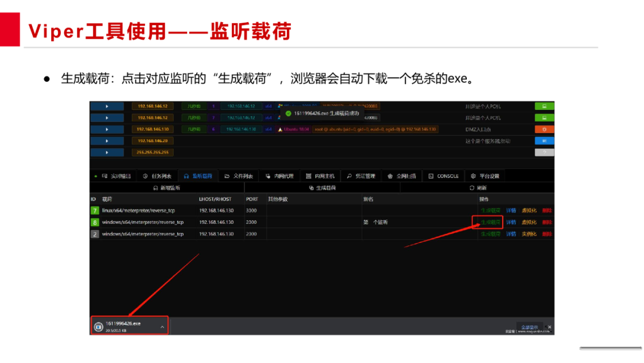Expand the 192.168.146.20 host row arrow
Image resolution: width=644 pixels, height=363 pixels.
[107, 140]
